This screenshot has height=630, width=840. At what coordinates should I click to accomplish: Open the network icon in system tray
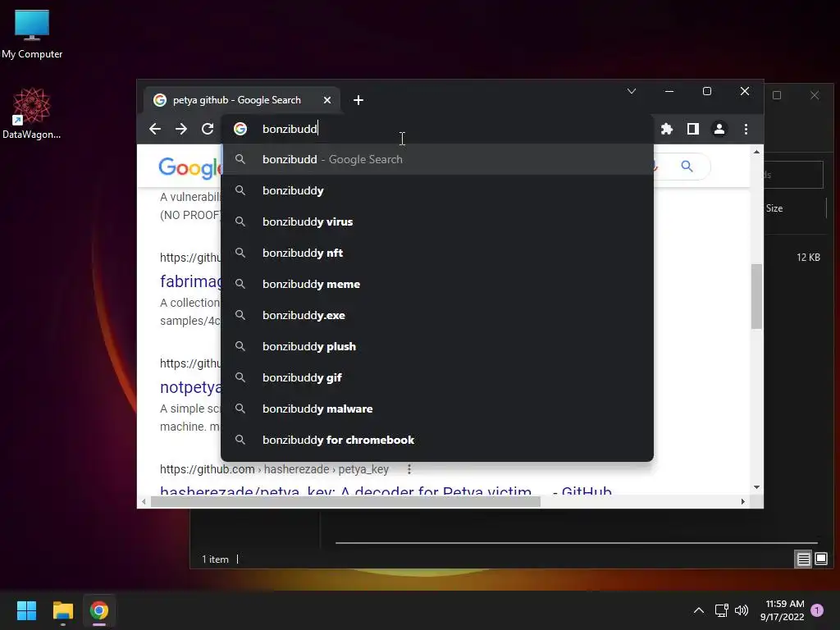click(721, 610)
